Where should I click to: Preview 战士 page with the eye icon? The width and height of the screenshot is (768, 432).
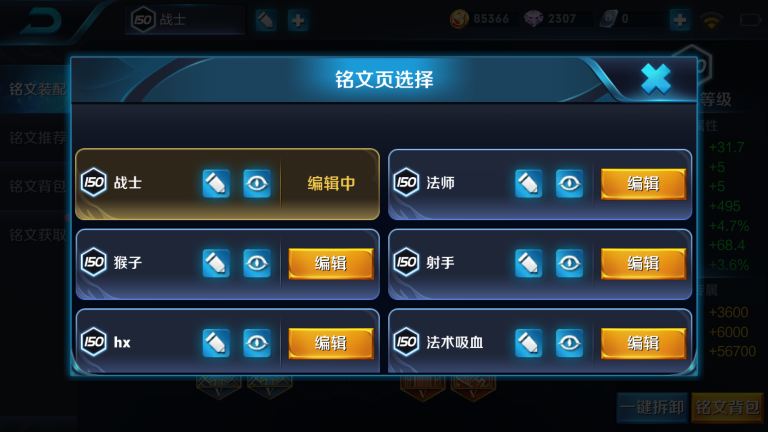click(257, 184)
